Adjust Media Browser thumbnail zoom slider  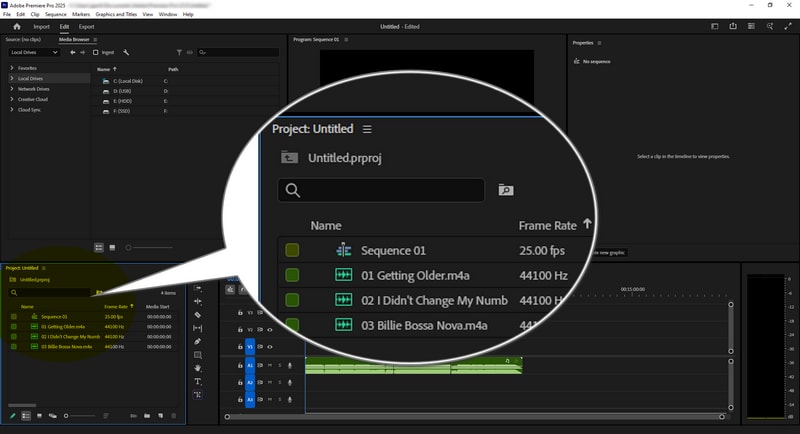coord(149,247)
